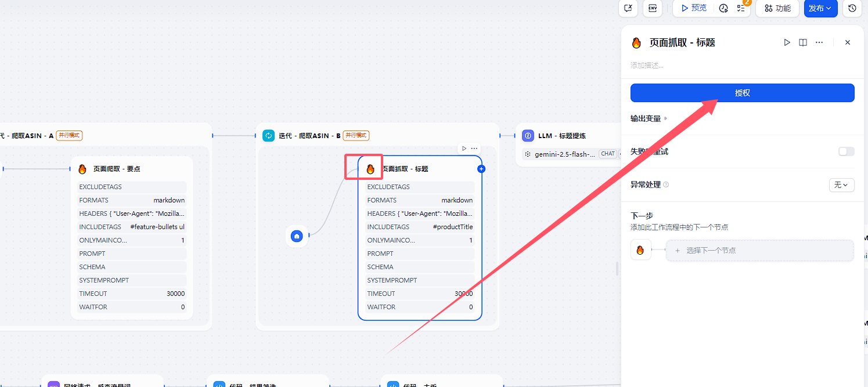
Task: Click TIMEOUT 30000 row in 页面爬取 - 要点
Action: tap(132, 294)
